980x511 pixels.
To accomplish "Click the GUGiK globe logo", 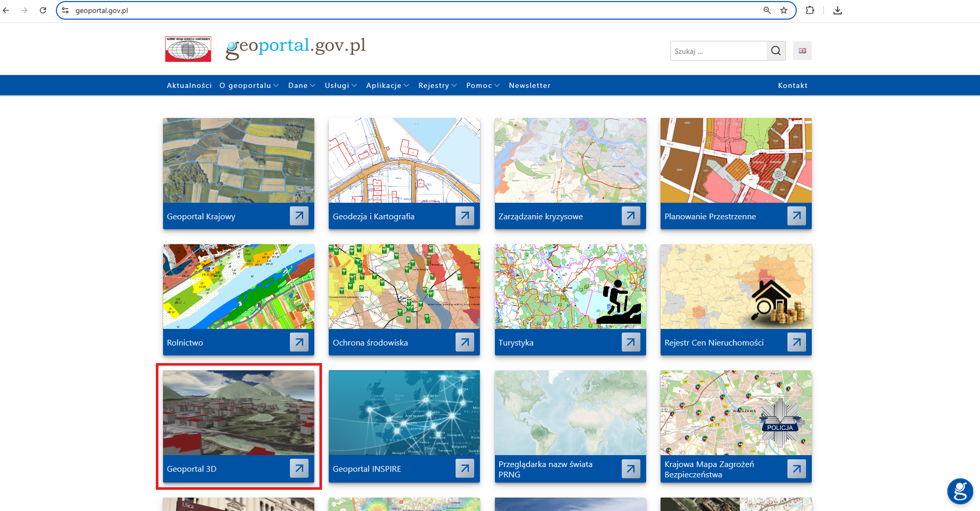I will click(x=187, y=49).
